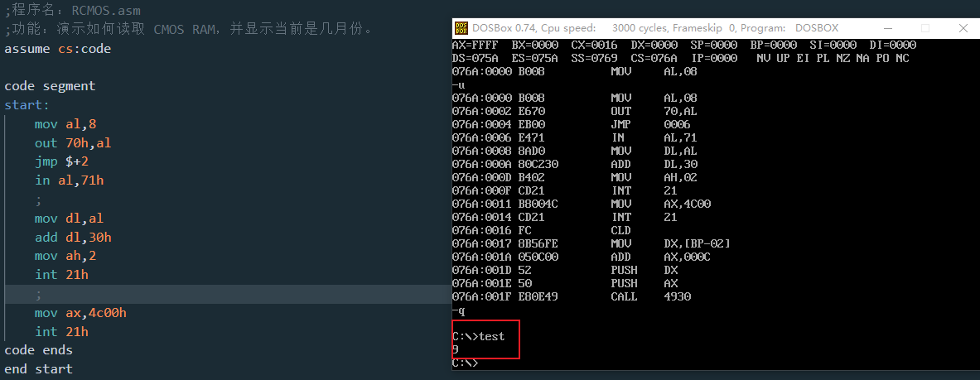This screenshot has width=980, height=380.
Task: Click the disassembly line 'ADD AX,000C'
Action: tap(582, 257)
